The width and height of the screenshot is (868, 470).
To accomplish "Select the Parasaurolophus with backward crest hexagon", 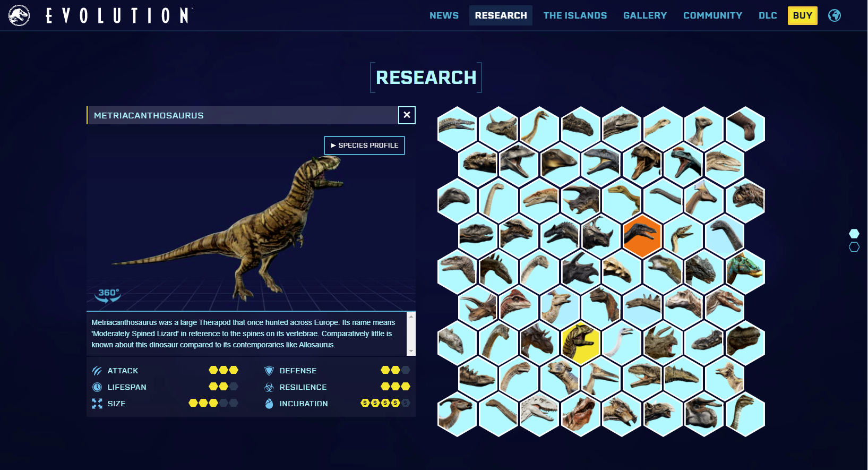I will pyautogui.click(x=457, y=414).
